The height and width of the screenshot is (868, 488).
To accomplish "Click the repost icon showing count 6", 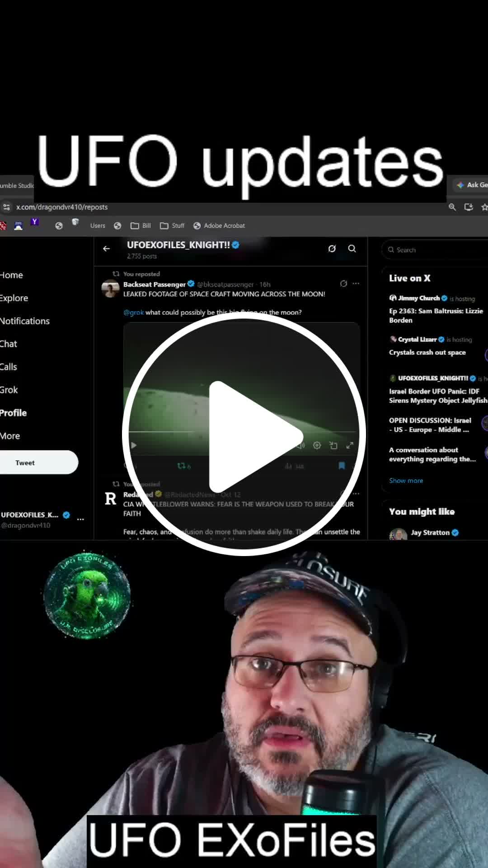I will [184, 466].
